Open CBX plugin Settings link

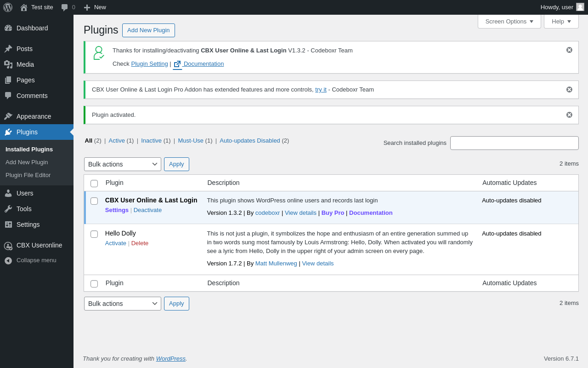(x=117, y=210)
